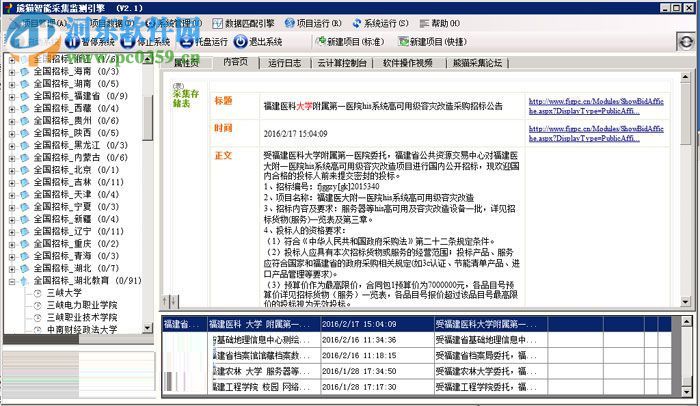Click the results table scroll up arrow
This screenshot has height=406, width=700.
(687, 321)
